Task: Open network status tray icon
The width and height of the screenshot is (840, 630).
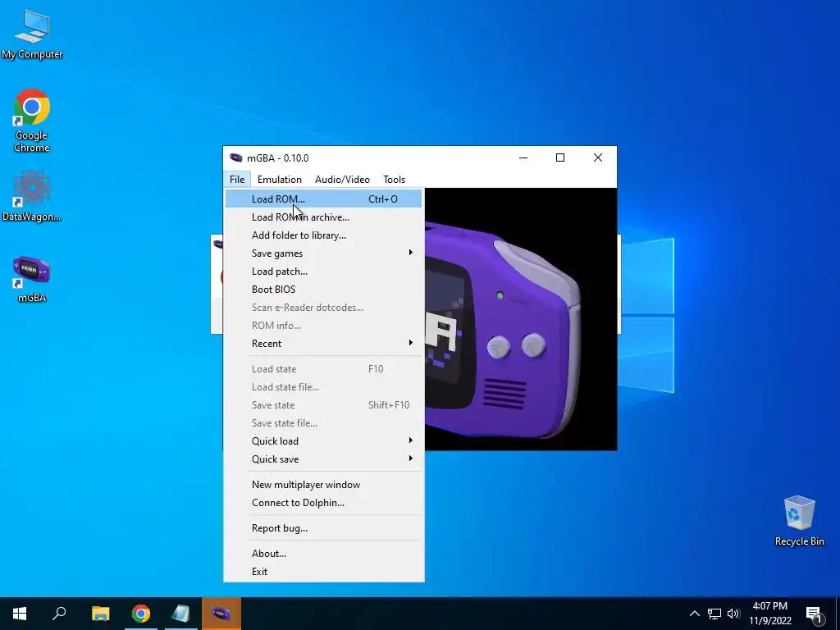Action: pyautogui.click(x=714, y=614)
